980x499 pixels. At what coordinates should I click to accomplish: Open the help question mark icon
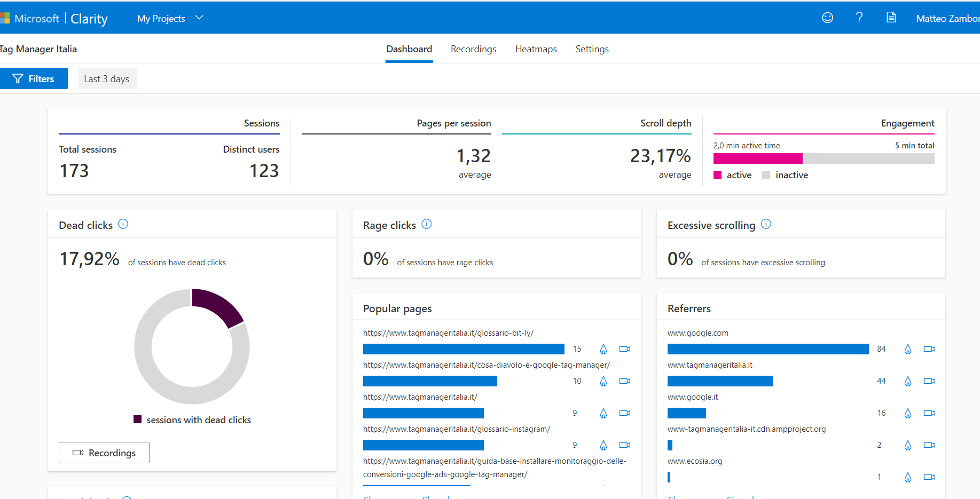[859, 18]
